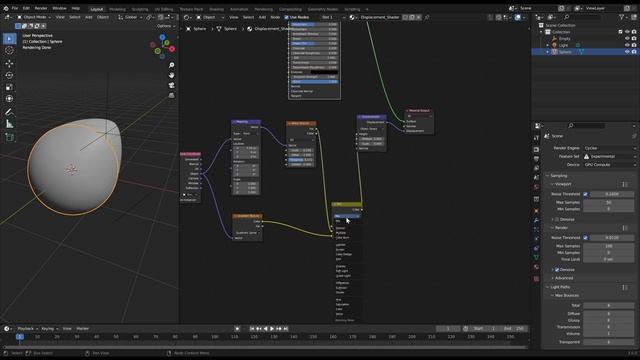Select the Select Box tool in viewport toolbar

[9, 39]
